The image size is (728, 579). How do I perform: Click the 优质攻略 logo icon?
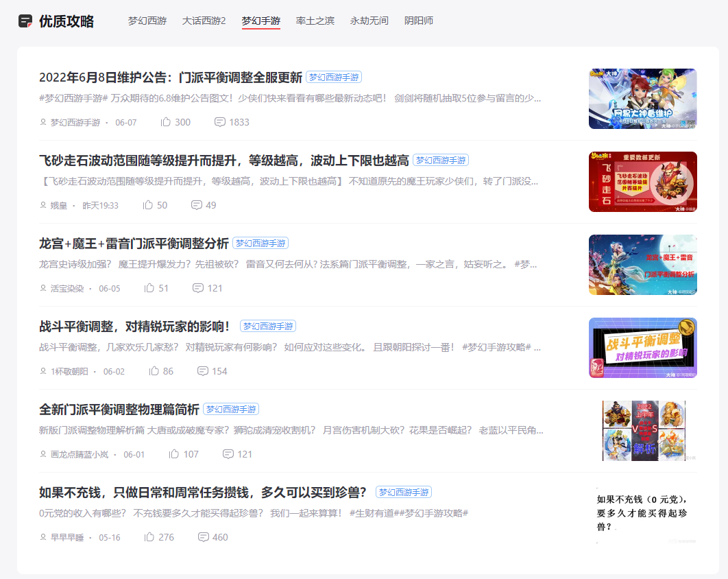pyautogui.click(x=25, y=21)
